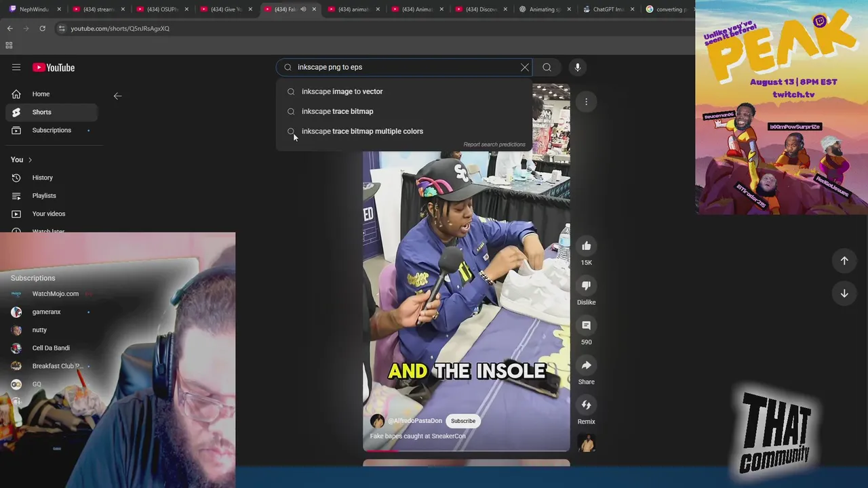
Task: Switch to the Animating sp tab
Action: click(x=544, y=9)
